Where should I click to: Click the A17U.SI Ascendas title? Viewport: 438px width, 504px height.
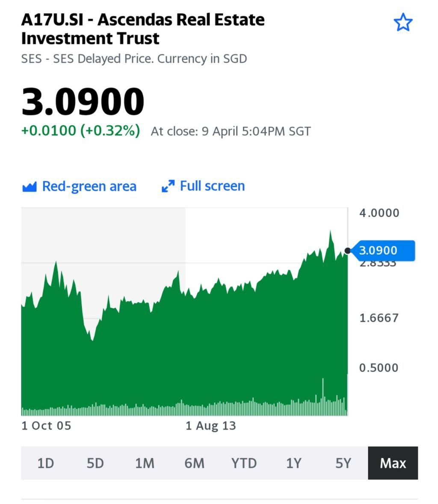tap(143, 29)
